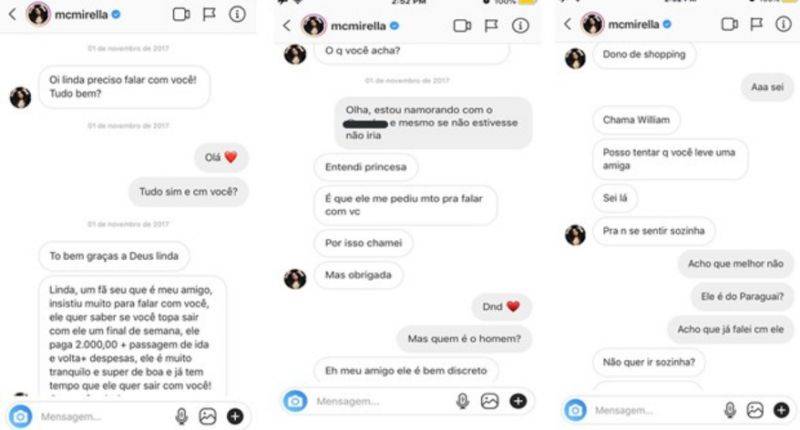Viewport: 800px width, 430px height.
Task: Focus the Mensagem field in right chat
Action: [657, 410]
